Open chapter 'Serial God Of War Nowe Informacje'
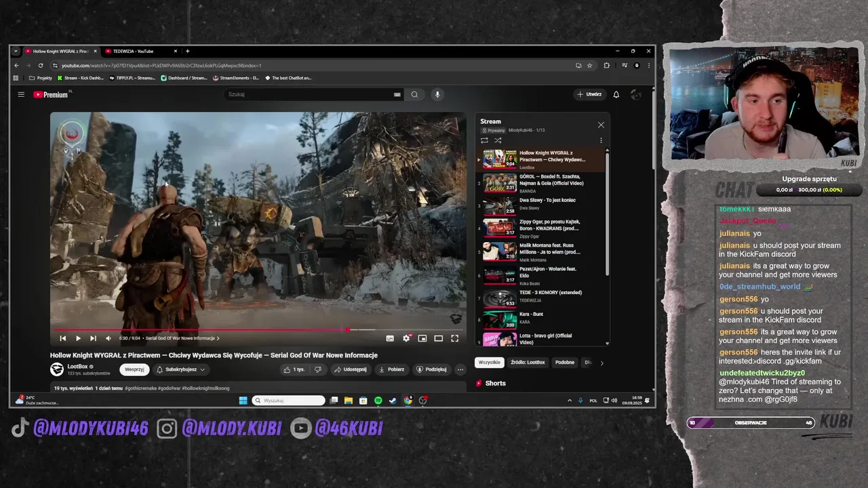This screenshot has width=868, height=488. 182,338
